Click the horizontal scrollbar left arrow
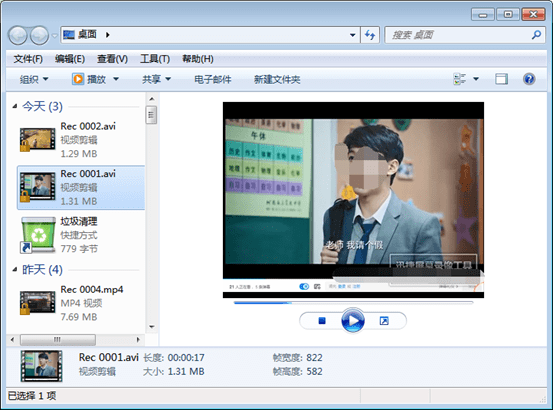Image resolution: width=553 pixels, height=410 pixels. [13, 340]
